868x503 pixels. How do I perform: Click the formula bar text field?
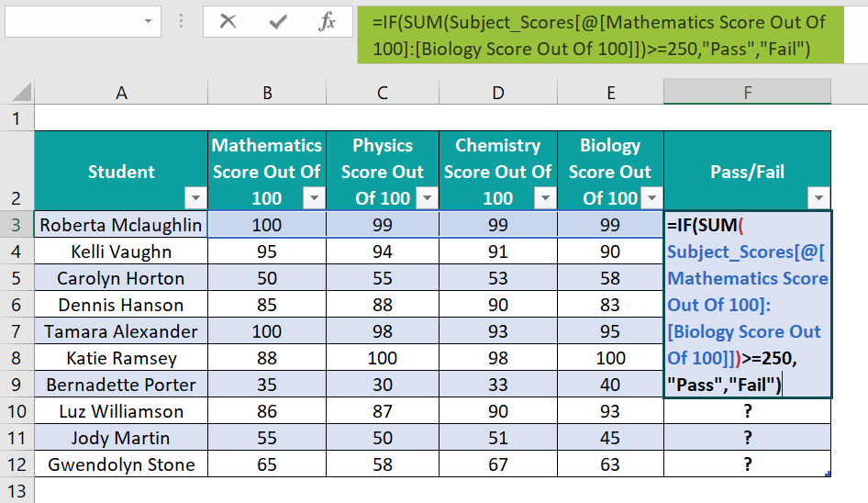[x=600, y=35]
